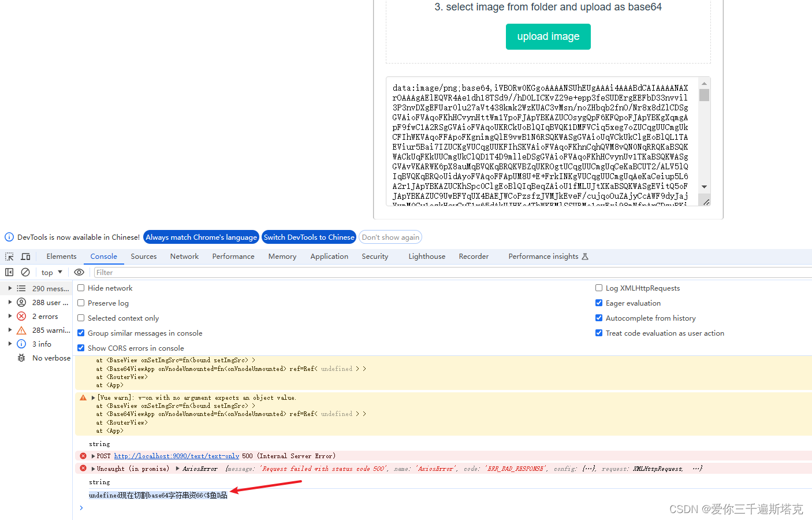Open console sidebar panel
This screenshot has width=812, height=520.
[9, 272]
